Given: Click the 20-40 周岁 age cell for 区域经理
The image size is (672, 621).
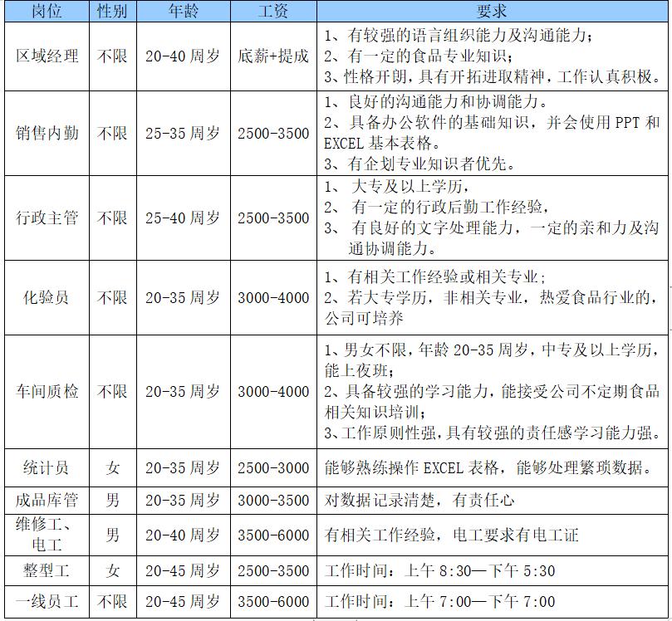Looking at the screenshot, I should 184,56.
